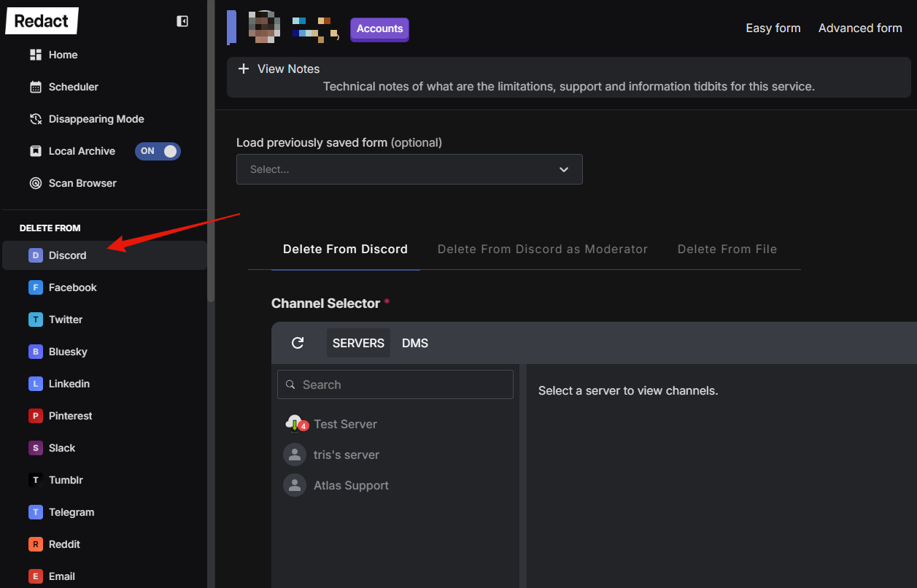Open the saved form dropdown
The image size is (917, 588).
point(409,169)
